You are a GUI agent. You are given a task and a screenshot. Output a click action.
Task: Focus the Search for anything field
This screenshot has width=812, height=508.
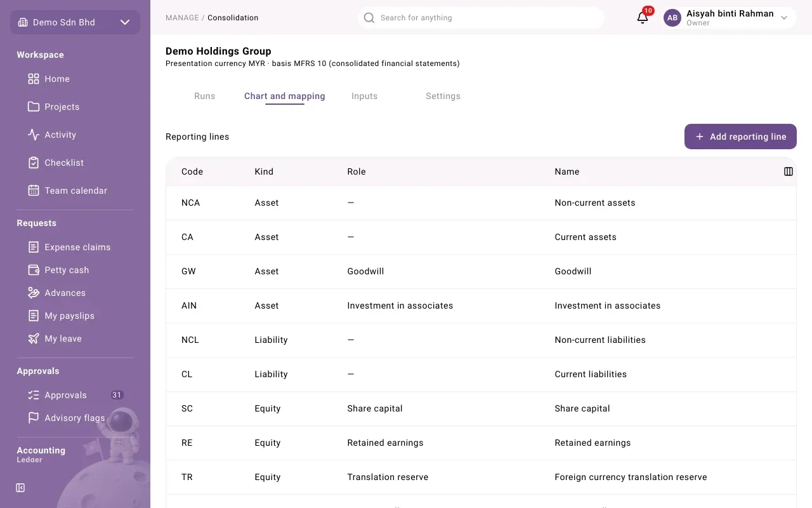481,18
